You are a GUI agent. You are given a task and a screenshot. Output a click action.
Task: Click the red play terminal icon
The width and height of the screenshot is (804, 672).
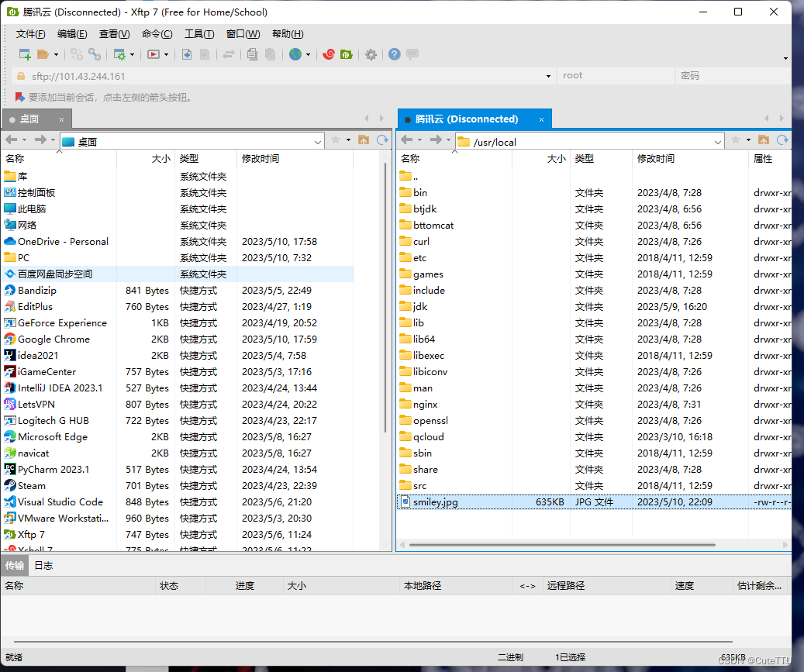pos(154,54)
